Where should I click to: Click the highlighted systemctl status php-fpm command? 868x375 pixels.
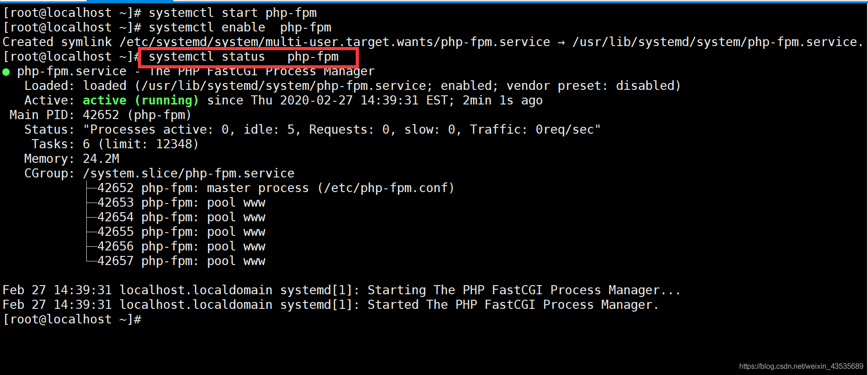click(244, 57)
